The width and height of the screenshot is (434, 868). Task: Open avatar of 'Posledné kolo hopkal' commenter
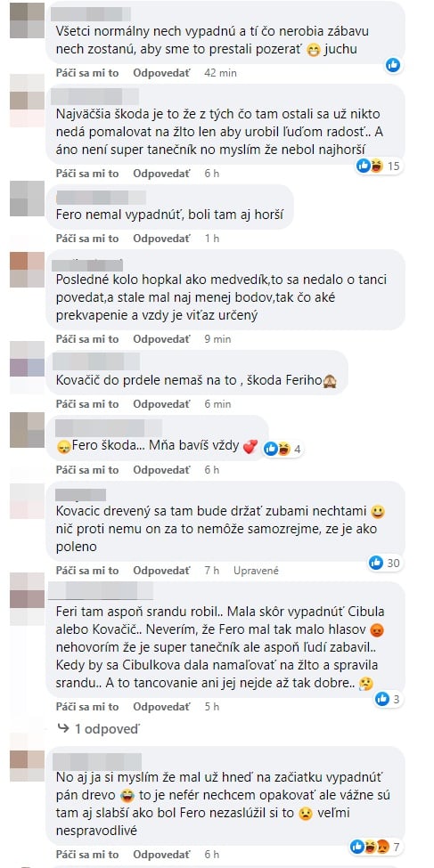[27, 270]
